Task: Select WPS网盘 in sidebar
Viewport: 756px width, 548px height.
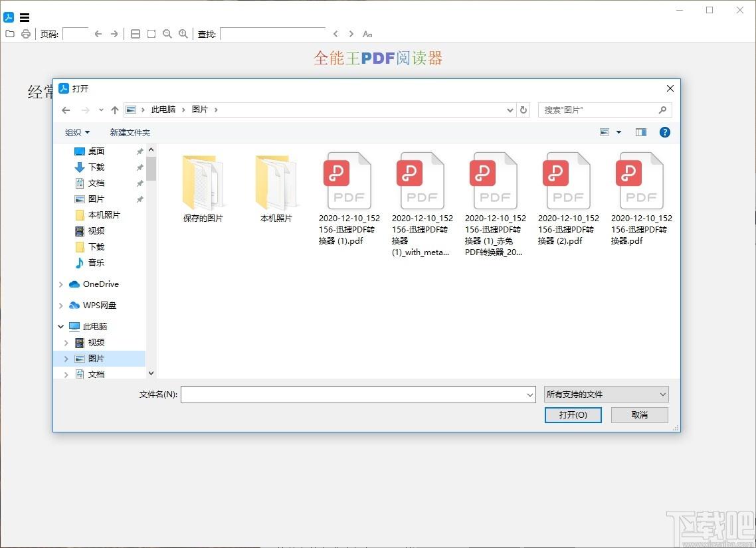Action: click(x=100, y=305)
